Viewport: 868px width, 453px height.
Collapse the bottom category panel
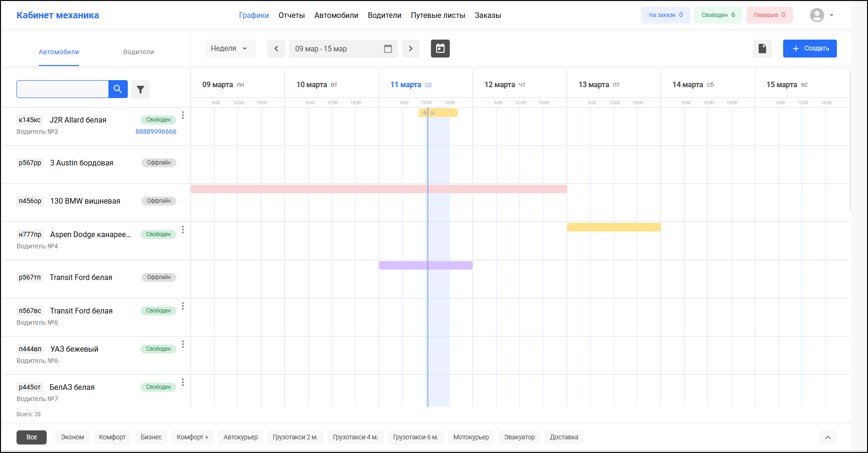pos(827,437)
